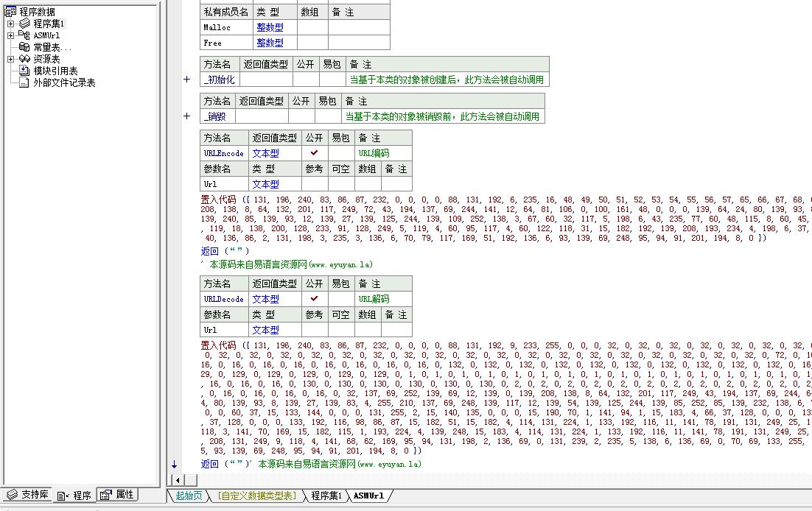Screen dimensions: 812x511
Task: Expand the ASMUrl tree node
Action: (11, 36)
